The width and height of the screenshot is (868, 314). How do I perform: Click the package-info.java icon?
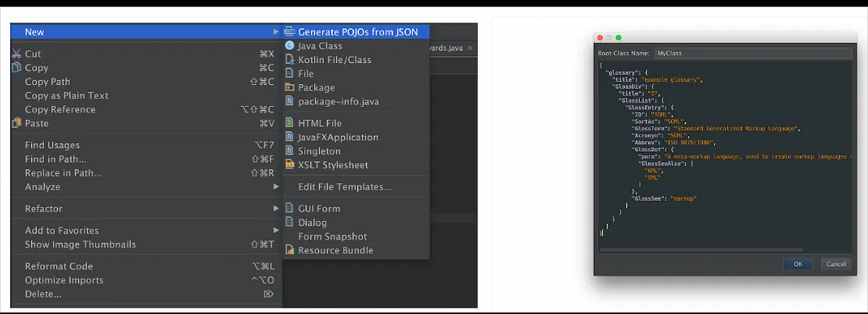(x=290, y=101)
